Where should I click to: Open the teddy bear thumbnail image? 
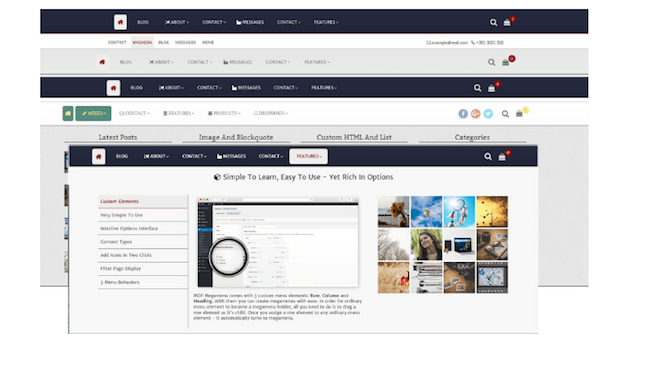[x=393, y=212]
